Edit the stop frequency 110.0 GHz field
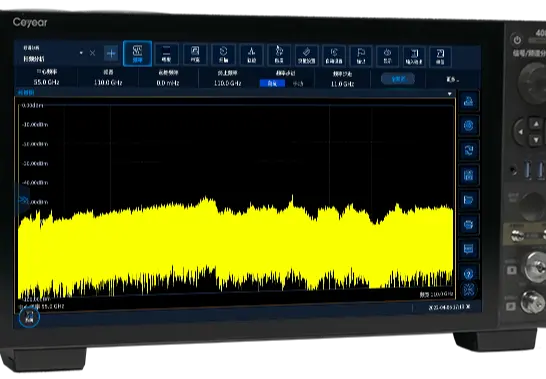 227,78
